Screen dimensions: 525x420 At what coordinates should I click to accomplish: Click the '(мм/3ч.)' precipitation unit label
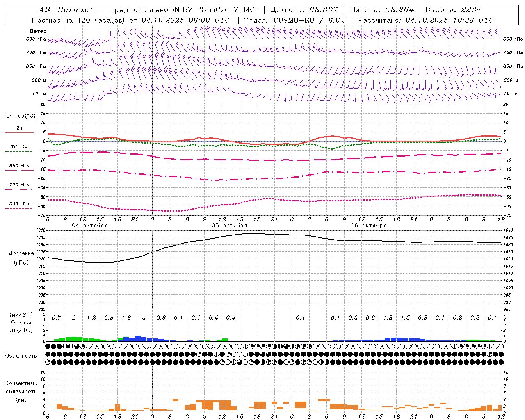(x=21, y=315)
